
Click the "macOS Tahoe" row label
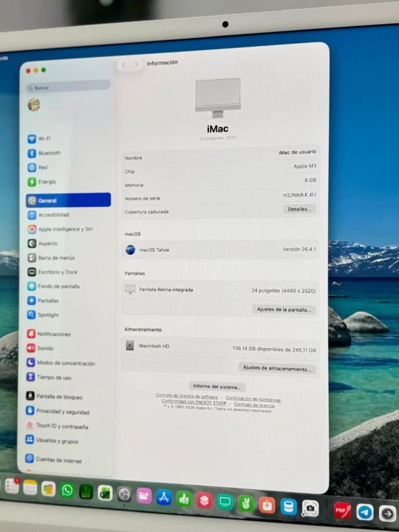[x=154, y=250]
